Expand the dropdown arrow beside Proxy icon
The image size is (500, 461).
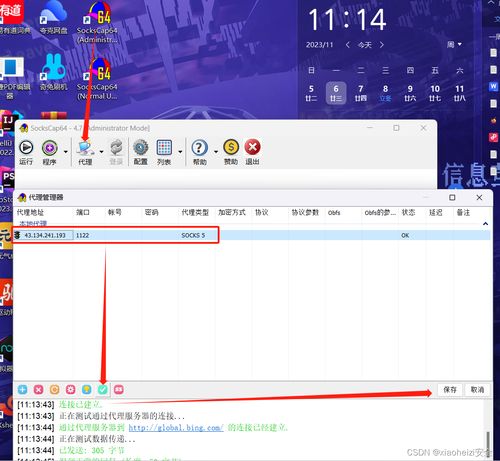(101, 152)
